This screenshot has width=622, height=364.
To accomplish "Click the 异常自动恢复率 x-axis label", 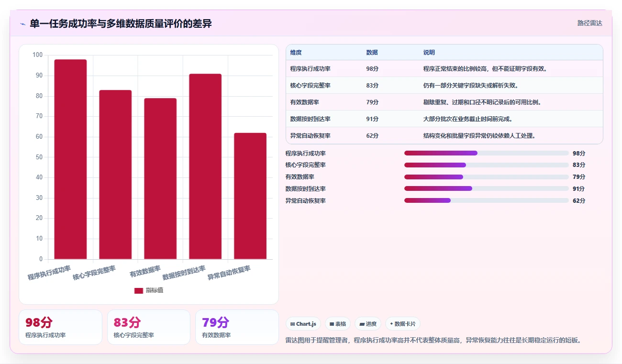I will [229, 274].
